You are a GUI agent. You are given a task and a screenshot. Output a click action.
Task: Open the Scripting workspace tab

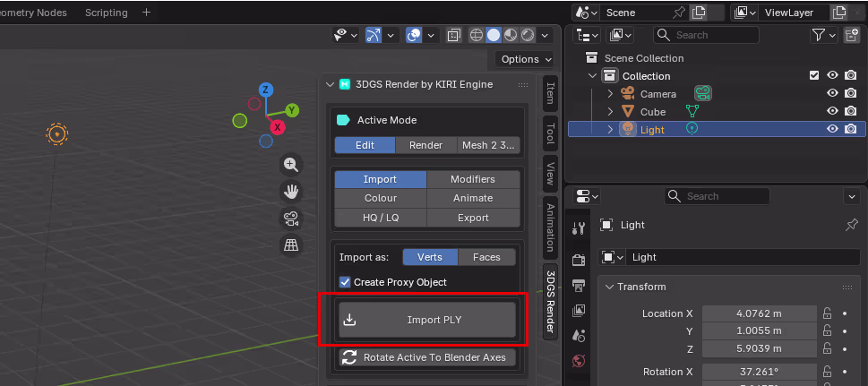click(107, 13)
